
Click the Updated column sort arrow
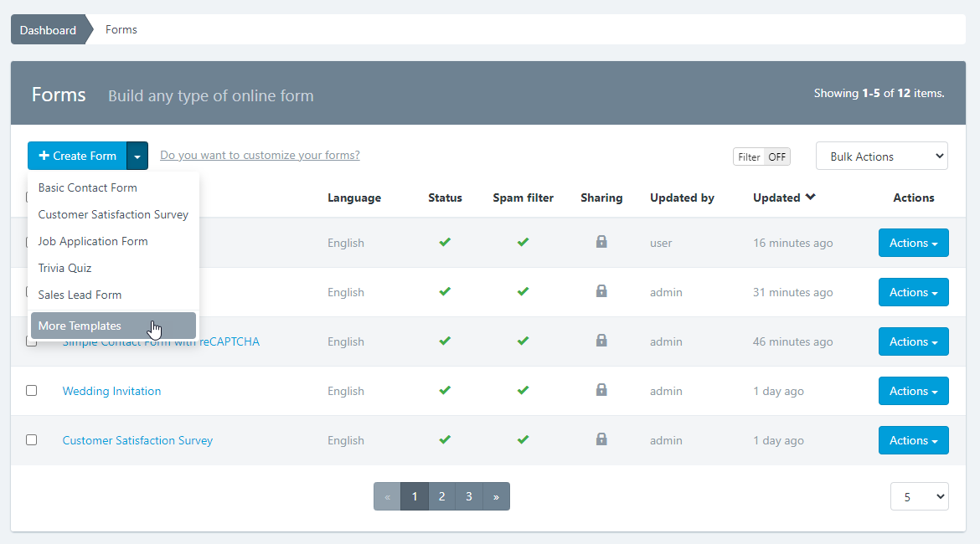pos(810,198)
